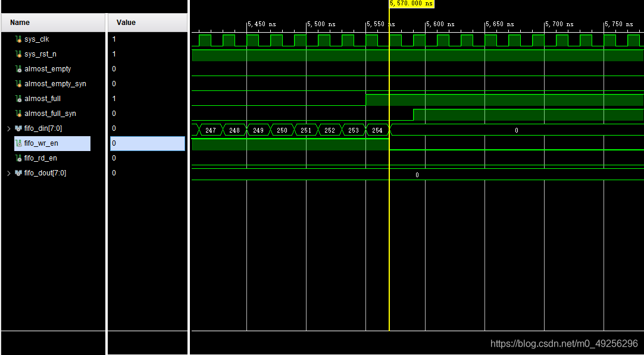
Task: Click the almost_empty_syn signal icon
Action: (18, 84)
